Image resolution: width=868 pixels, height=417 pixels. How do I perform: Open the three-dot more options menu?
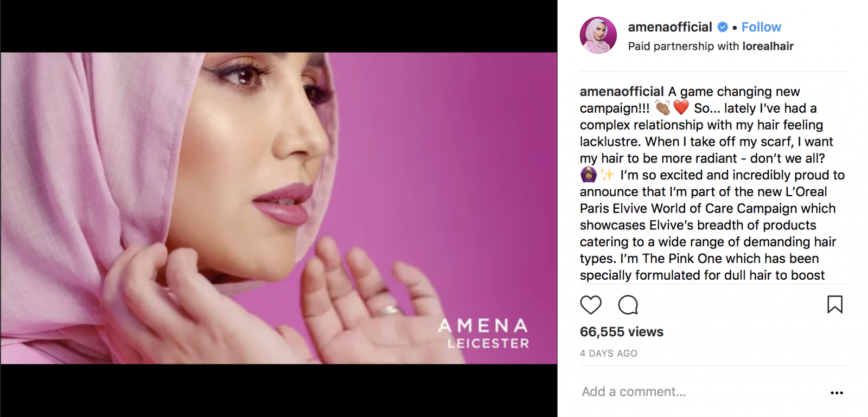click(837, 393)
